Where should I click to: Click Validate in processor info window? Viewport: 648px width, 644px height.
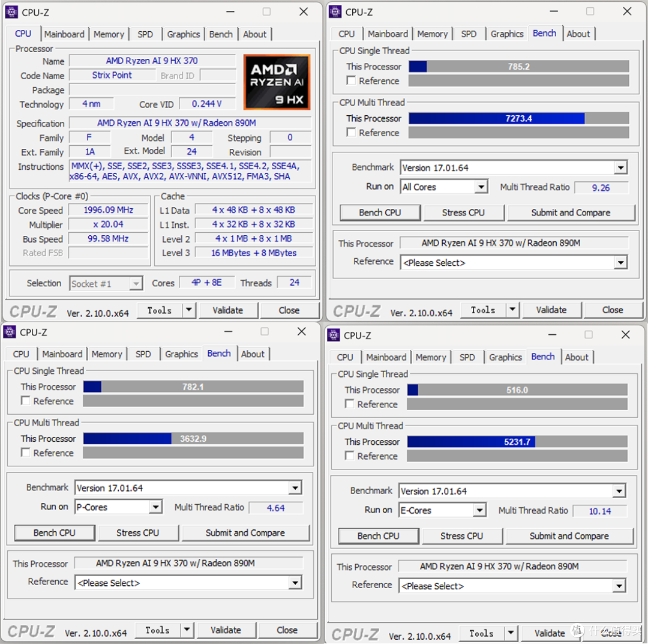[x=228, y=310]
